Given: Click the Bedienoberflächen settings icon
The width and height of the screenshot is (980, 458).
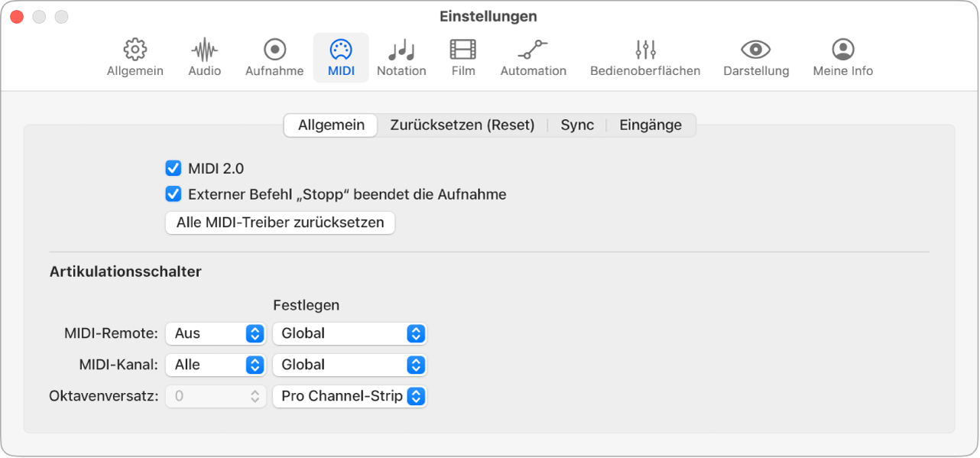Looking at the screenshot, I should pos(644,57).
